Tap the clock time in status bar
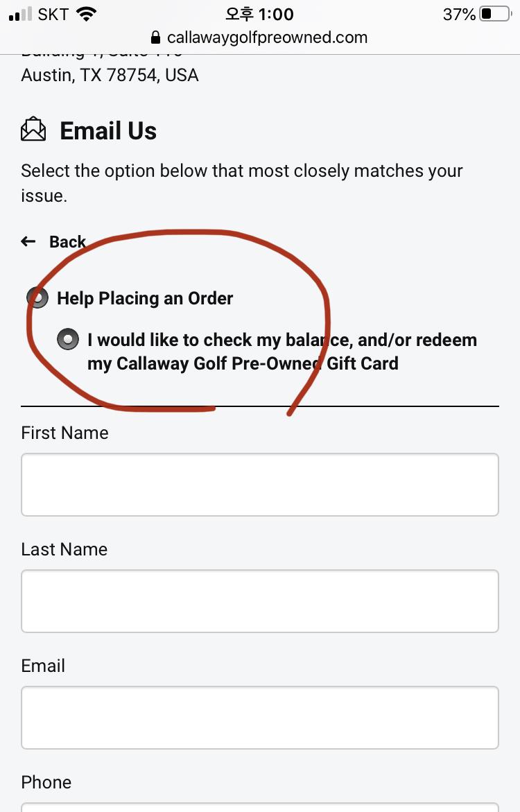This screenshot has width=520, height=812. pos(259,14)
